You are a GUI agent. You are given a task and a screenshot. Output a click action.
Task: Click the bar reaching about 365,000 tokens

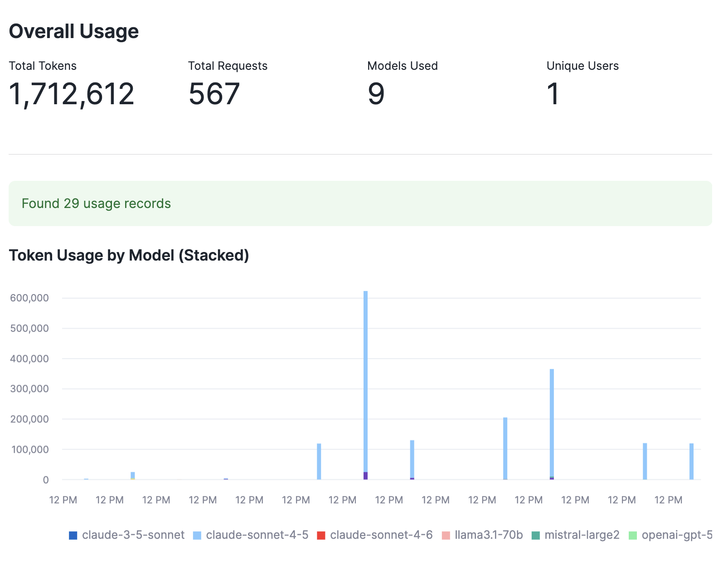[551, 421]
